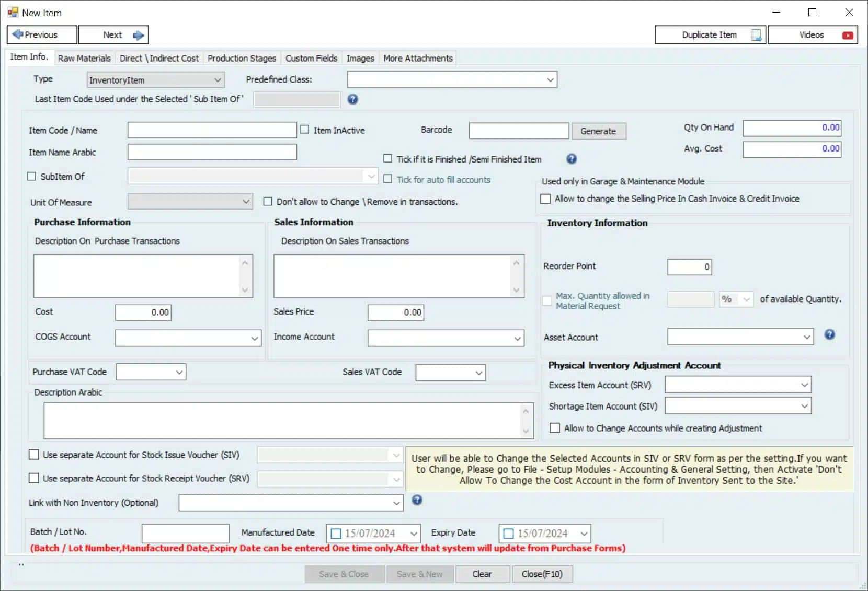
Task: Open the Production Stages tab
Action: pyautogui.click(x=242, y=58)
